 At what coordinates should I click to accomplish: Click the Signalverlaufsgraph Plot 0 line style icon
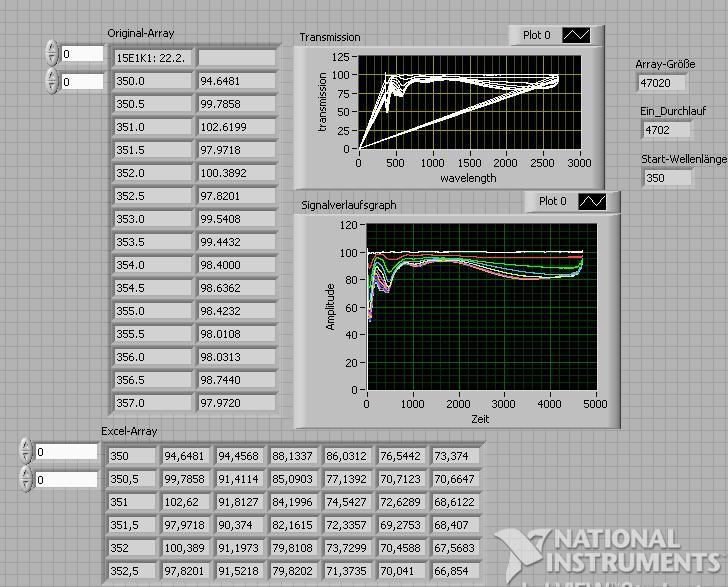tap(592, 202)
